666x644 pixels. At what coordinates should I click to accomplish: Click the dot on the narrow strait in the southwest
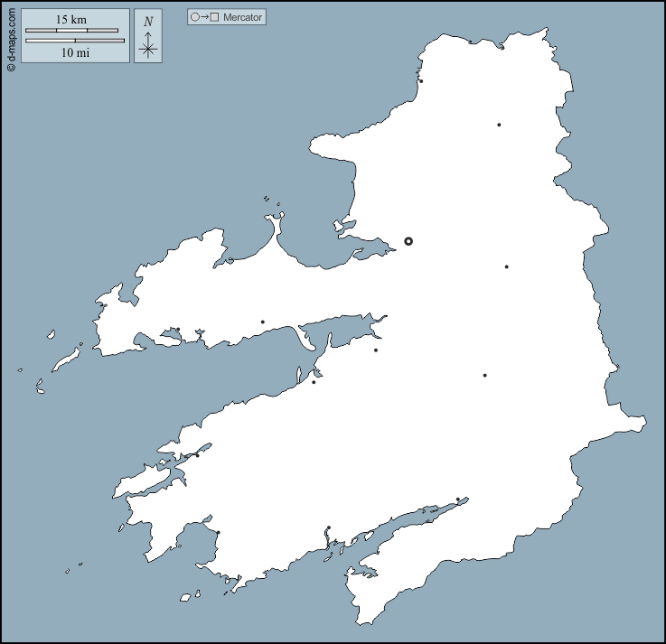[x=197, y=455]
